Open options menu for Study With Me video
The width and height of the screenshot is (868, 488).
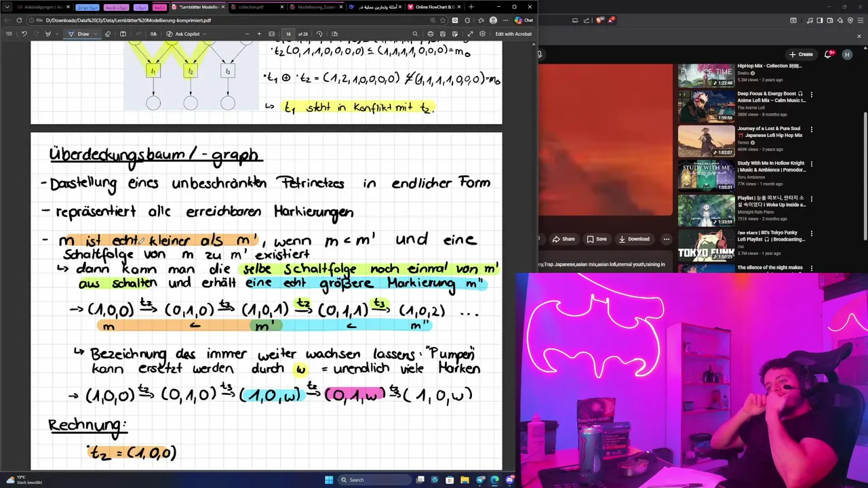coord(811,163)
